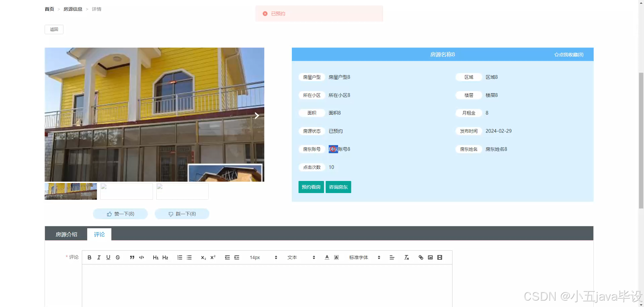Decrease indent in editor
The width and height of the screenshot is (644, 307).
click(x=227, y=257)
